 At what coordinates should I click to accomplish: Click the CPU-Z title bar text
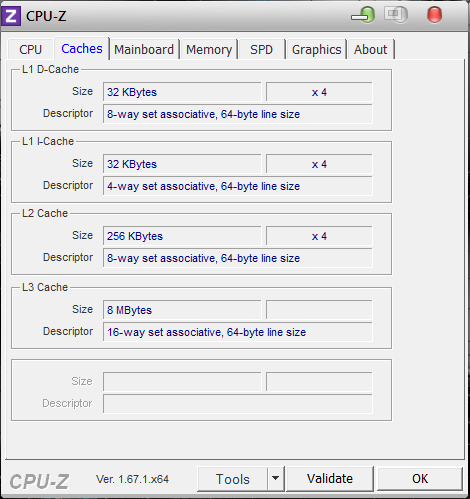pyautogui.click(x=46, y=16)
